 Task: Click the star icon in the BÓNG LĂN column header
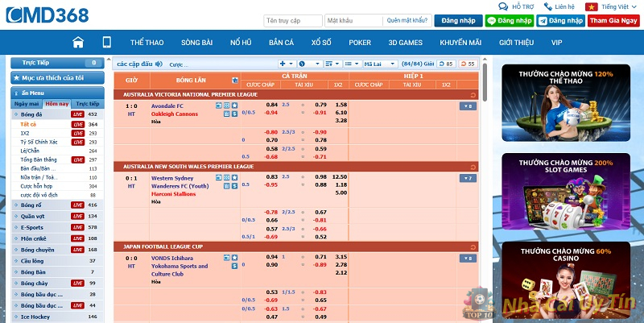tap(234, 81)
